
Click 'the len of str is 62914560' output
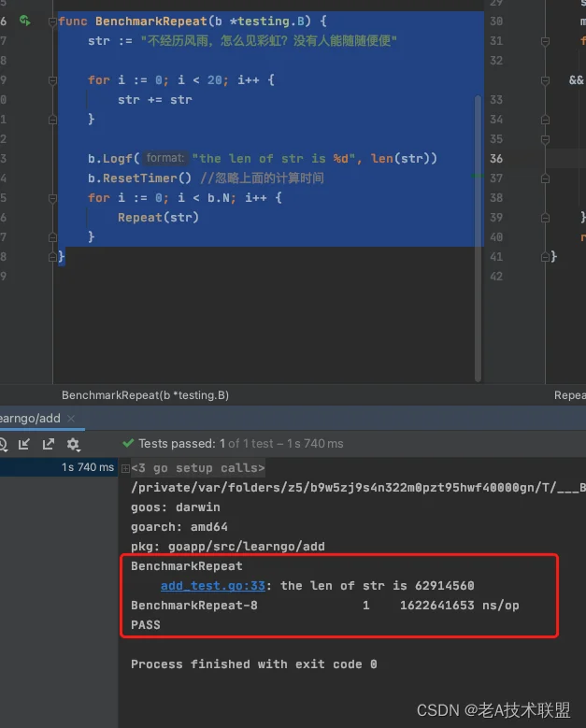pyautogui.click(x=377, y=585)
